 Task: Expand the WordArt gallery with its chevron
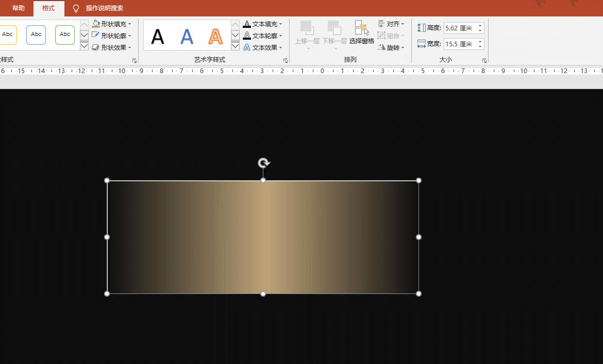coord(235,46)
